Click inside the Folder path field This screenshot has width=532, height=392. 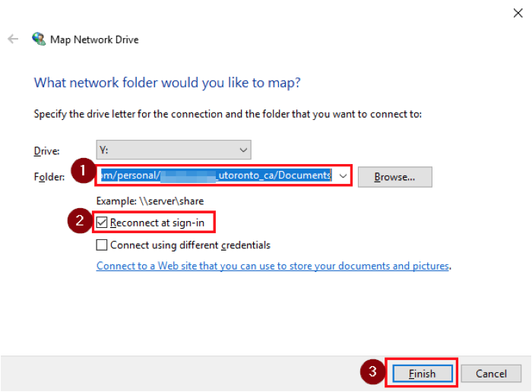pyautogui.click(x=216, y=175)
